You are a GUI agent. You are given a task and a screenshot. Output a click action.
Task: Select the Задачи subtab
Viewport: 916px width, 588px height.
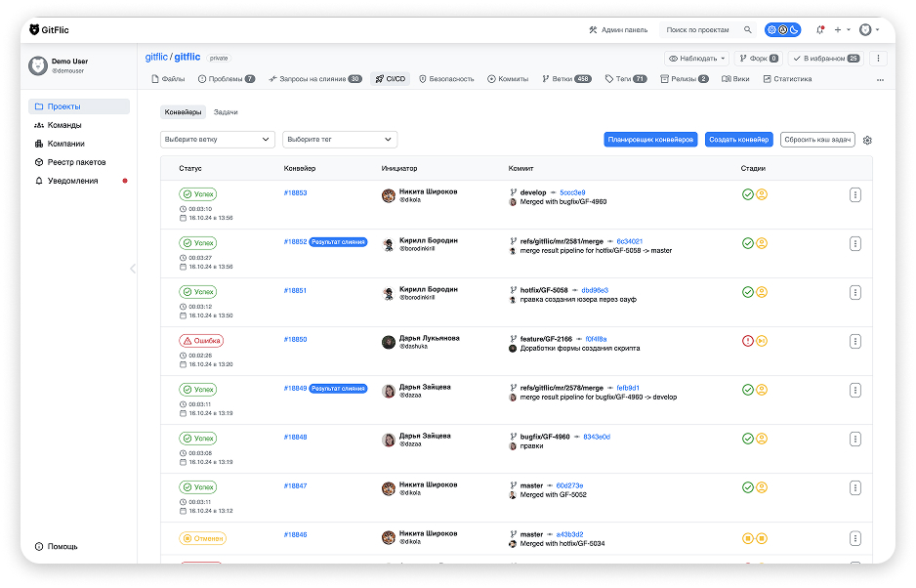226,112
